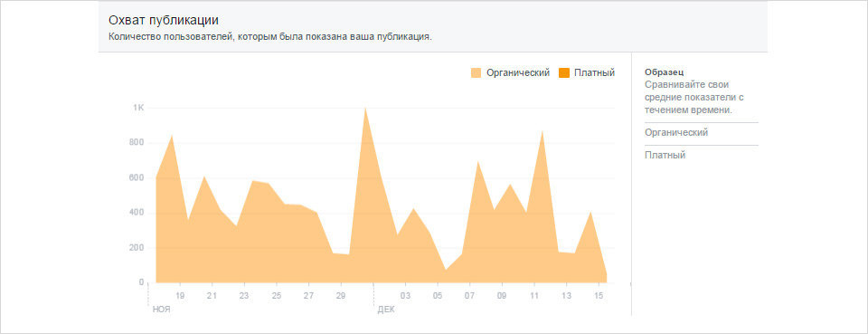Viewport: 868px width, 334px height.
Task: Click the 25 date axis label
Action: [277, 296]
